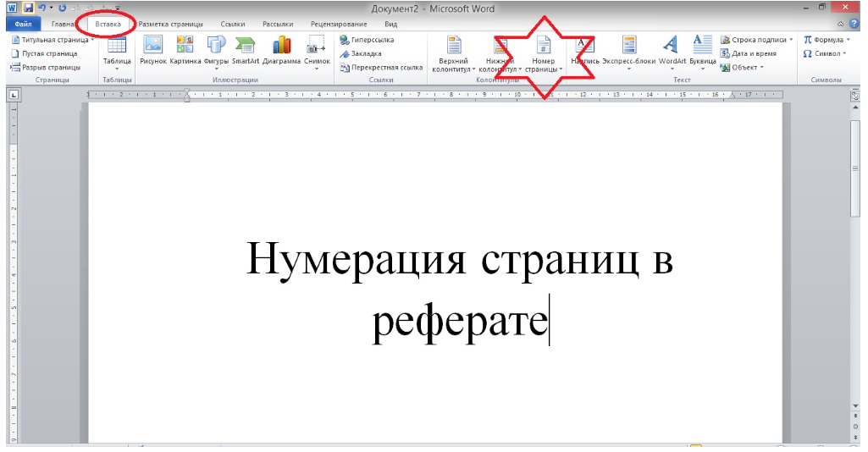Viewport: 868px width, 452px height.
Task: Open the Файл tab
Action: pyautogui.click(x=23, y=24)
